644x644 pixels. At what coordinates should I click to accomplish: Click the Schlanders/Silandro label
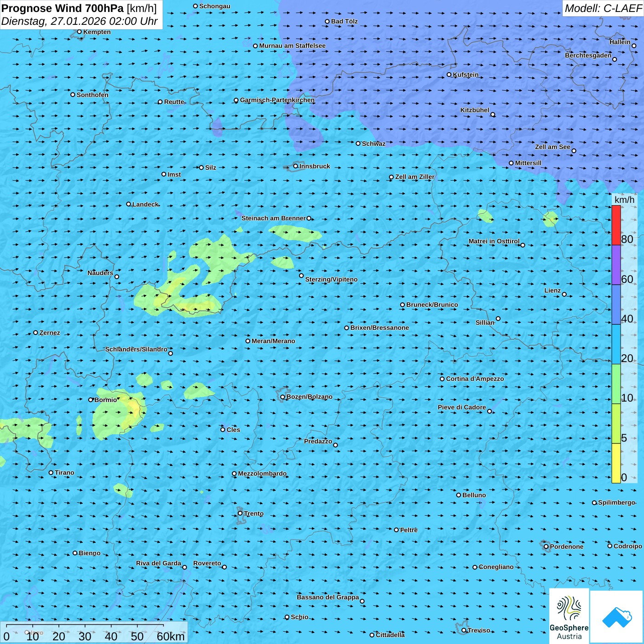(136, 349)
